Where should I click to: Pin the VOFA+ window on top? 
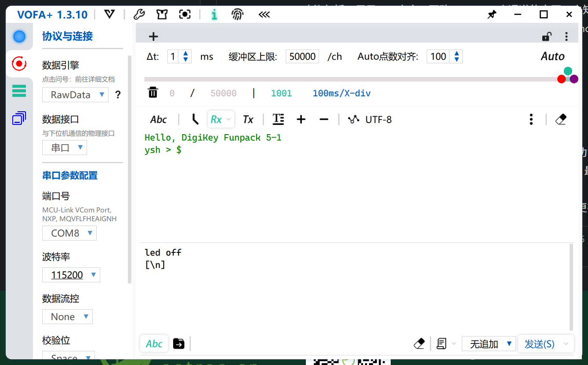(x=492, y=15)
